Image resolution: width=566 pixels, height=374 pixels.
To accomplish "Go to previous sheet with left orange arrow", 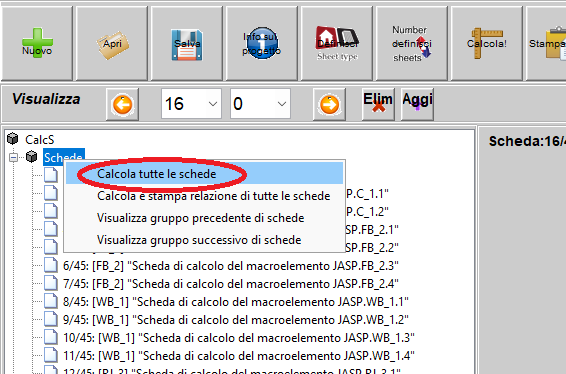I will click(x=122, y=104).
